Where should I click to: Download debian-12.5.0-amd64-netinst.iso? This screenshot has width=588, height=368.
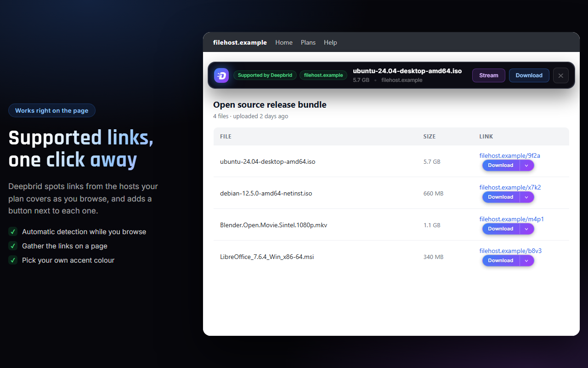click(501, 197)
